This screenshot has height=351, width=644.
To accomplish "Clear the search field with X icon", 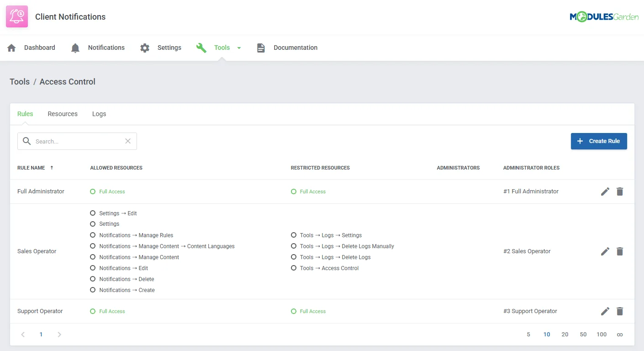I will (x=128, y=141).
